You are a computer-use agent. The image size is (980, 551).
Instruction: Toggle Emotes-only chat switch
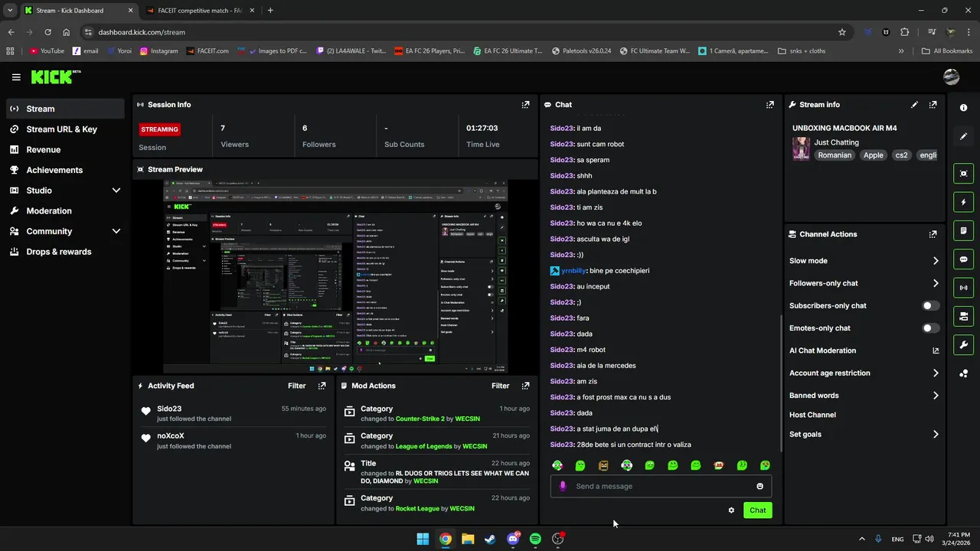click(x=930, y=328)
